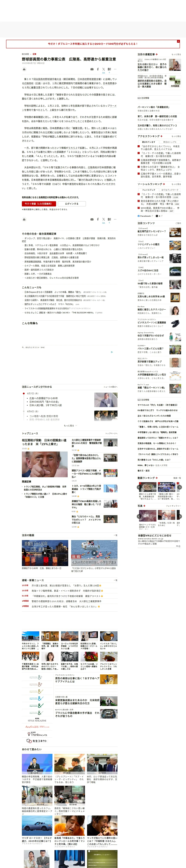The width and height of the screenshot is (186, 868).
Task: Open もっと見る next to ソーシャルランキング
Action: click(x=176, y=184)
